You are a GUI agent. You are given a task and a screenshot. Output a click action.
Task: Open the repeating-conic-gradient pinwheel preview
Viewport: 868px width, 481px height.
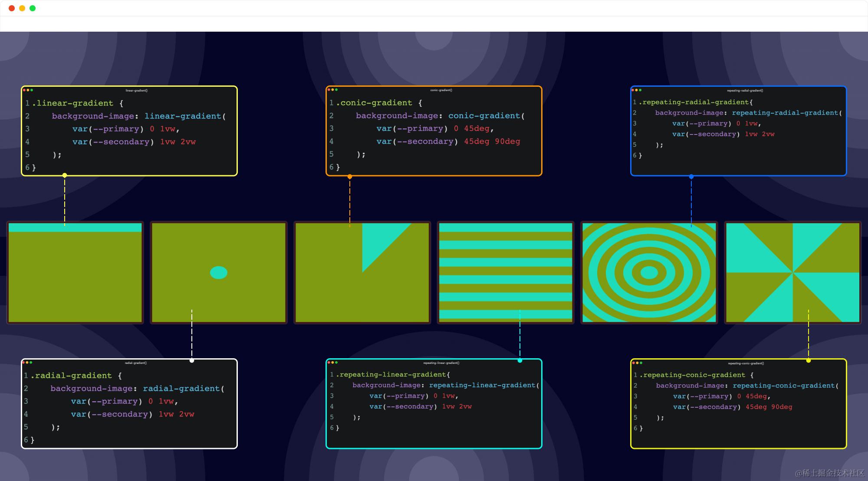(793, 272)
